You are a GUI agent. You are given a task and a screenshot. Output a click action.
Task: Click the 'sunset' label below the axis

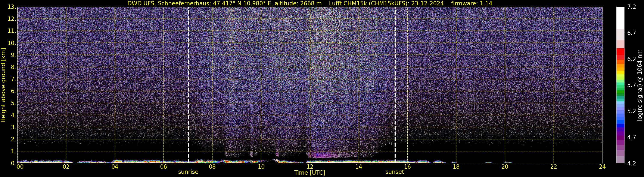tap(395, 172)
